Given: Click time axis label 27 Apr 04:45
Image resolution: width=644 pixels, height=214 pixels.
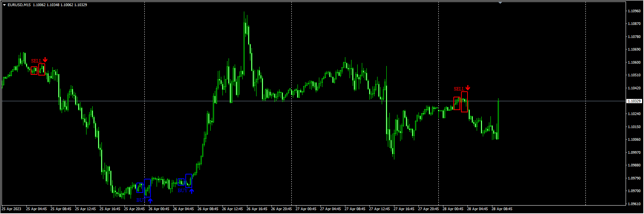Looking at the screenshot, I should coord(330,209).
